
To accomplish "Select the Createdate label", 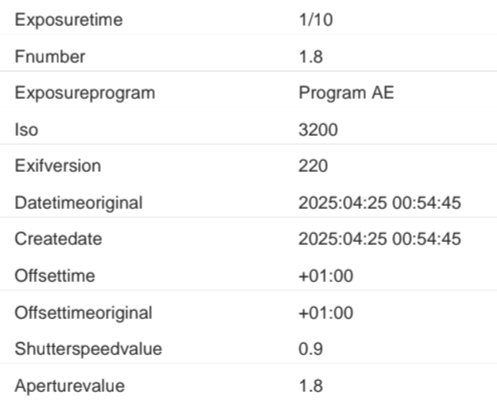I will coord(58,239).
